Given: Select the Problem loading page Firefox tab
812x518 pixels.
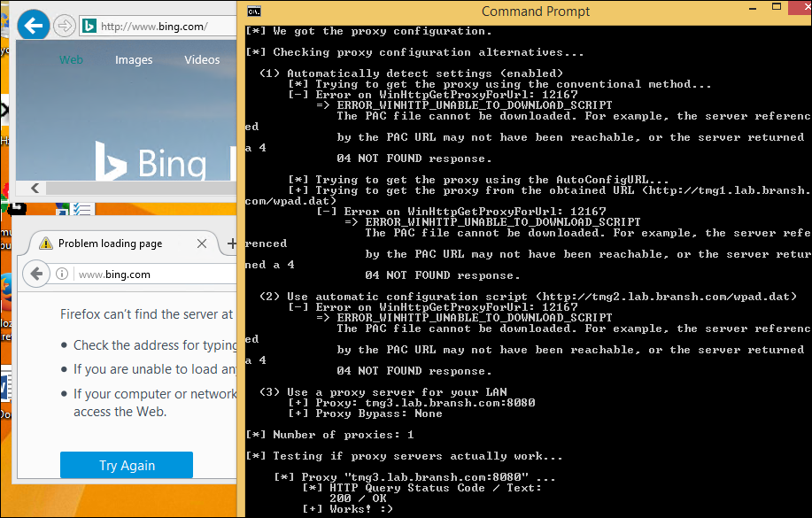Looking at the screenshot, I should (124, 244).
